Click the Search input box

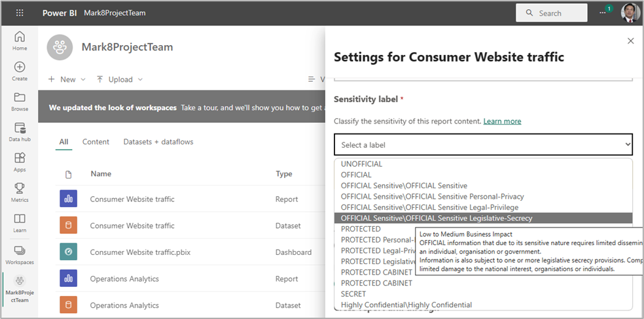coord(551,12)
